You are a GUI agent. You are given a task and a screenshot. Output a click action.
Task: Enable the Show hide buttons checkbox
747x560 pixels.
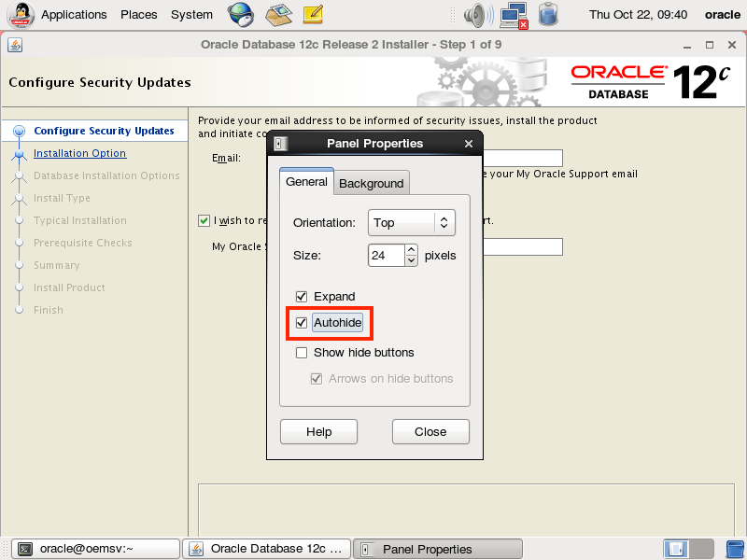click(x=301, y=353)
